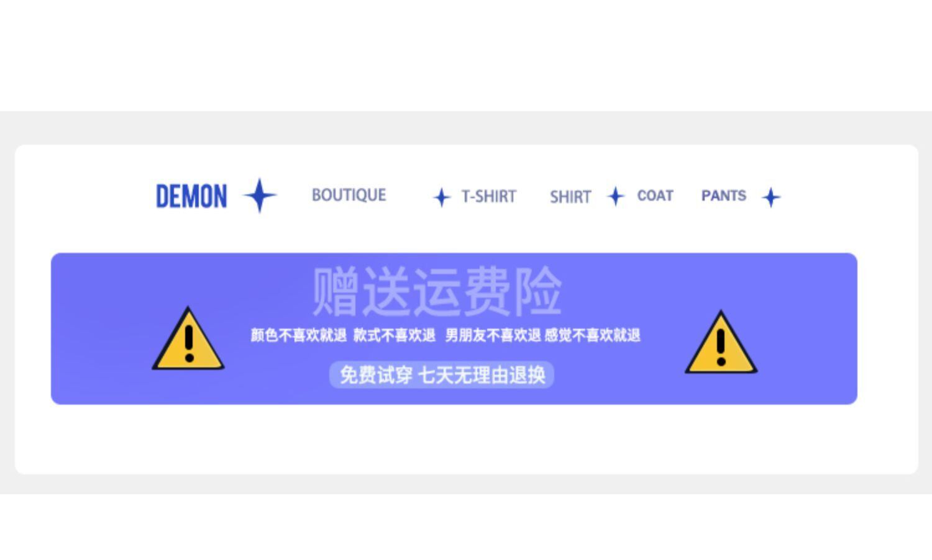The image size is (932, 560).
Task: Click the 颜色不喜欢就退 text
Action: [x=298, y=335]
